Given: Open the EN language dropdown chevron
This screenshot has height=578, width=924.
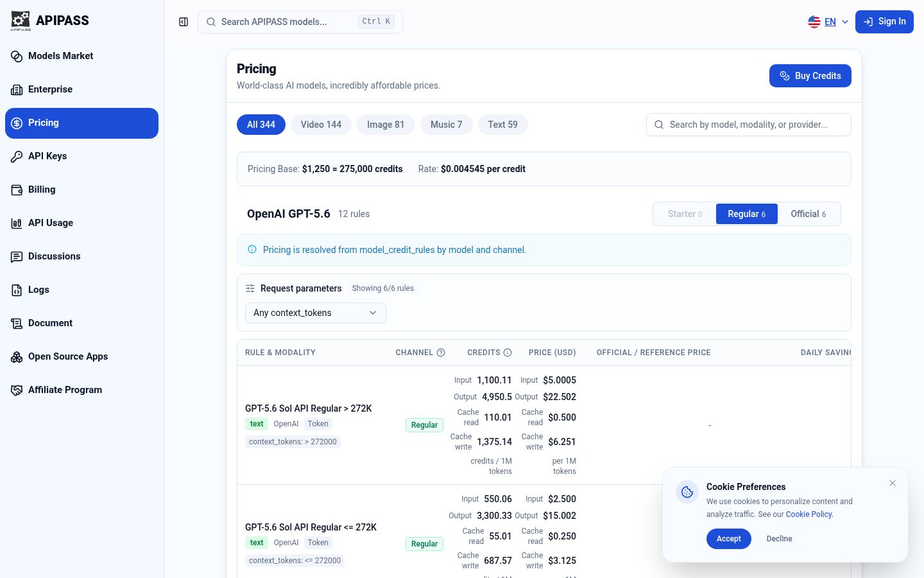Looking at the screenshot, I should (x=845, y=22).
